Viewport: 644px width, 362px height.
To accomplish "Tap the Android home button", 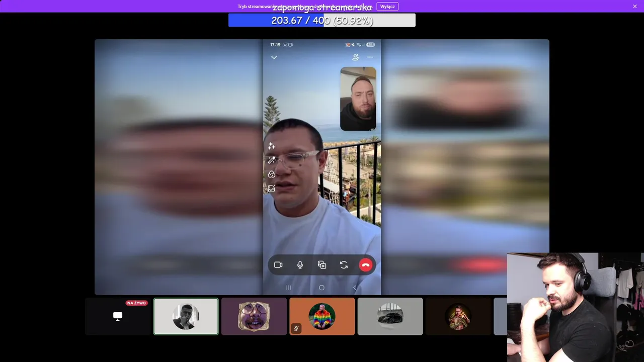I will tap(322, 288).
